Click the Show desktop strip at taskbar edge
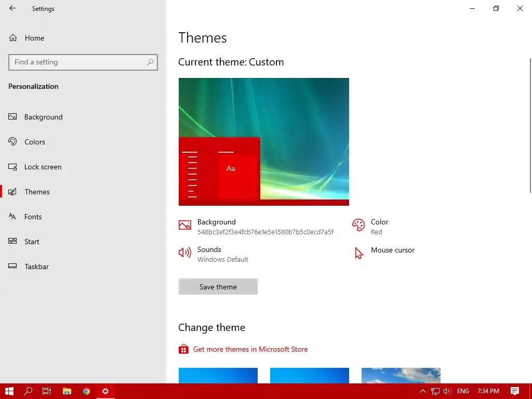Image resolution: width=532 pixels, height=399 pixels. pos(530,391)
